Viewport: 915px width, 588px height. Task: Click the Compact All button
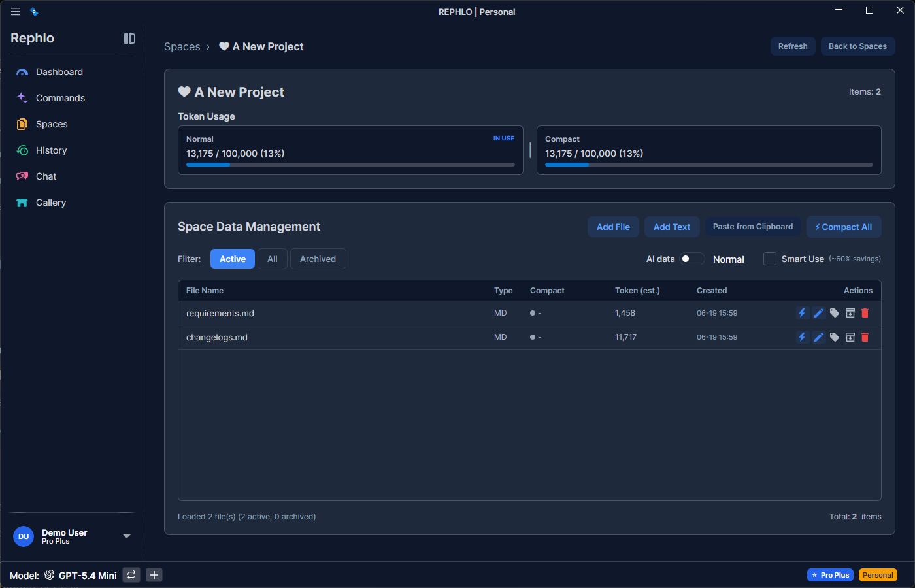pos(844,227)
